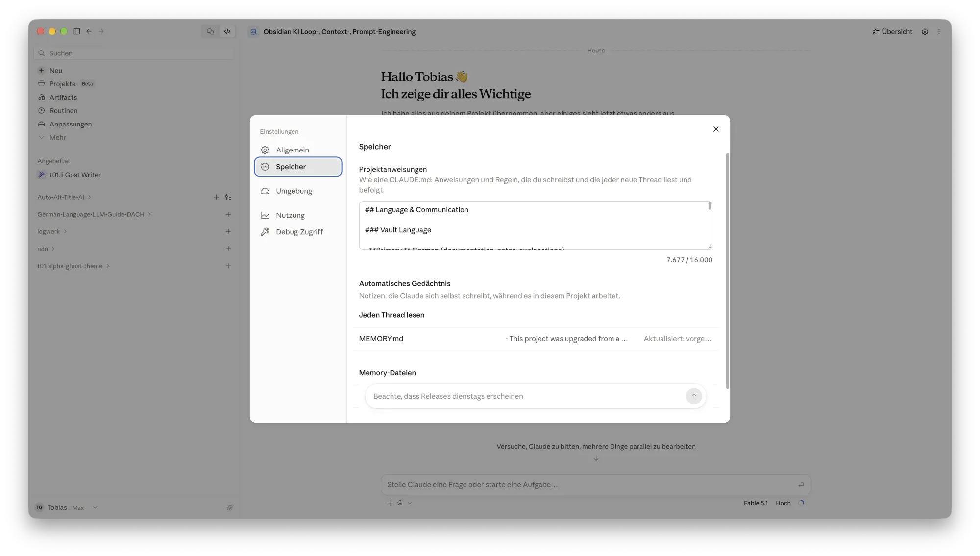Add thread to t01-alpha-ghost-theme

tap(228, 266)
